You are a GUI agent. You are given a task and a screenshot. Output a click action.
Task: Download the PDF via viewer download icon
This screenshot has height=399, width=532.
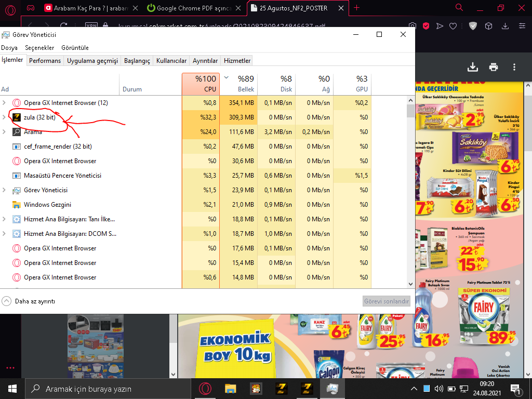[473, 67]
